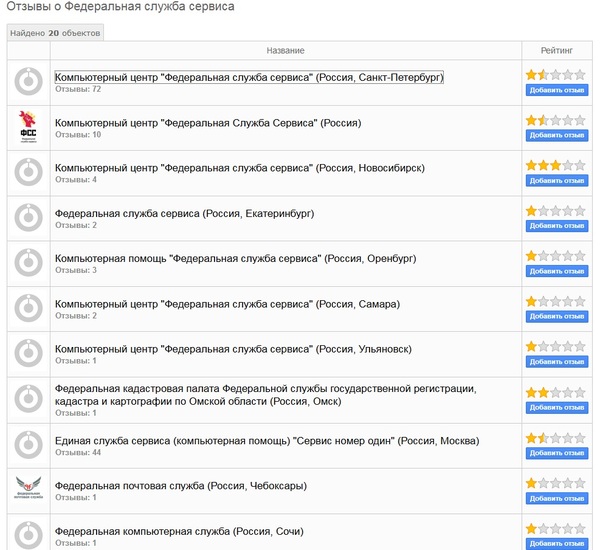Click placeholder icon for Екатеринбург entry

28,218
